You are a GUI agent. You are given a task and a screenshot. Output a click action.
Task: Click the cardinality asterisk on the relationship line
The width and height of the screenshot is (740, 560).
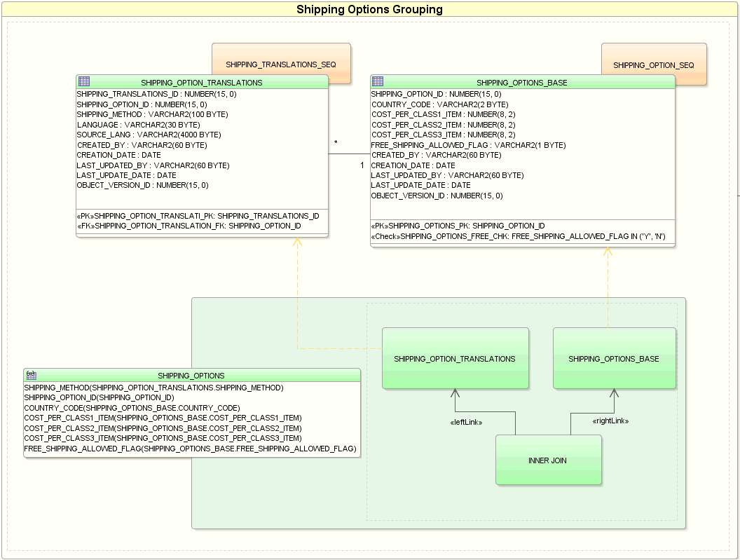[x=336, y=142]
